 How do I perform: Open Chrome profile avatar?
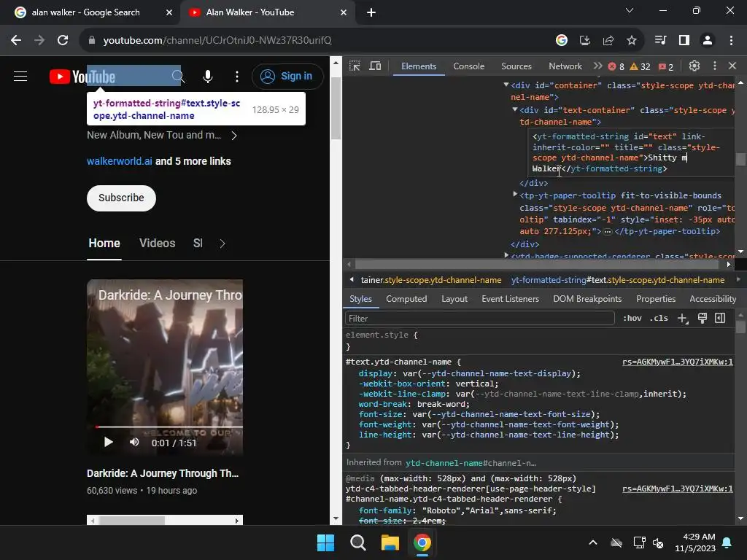coord(708,40)
